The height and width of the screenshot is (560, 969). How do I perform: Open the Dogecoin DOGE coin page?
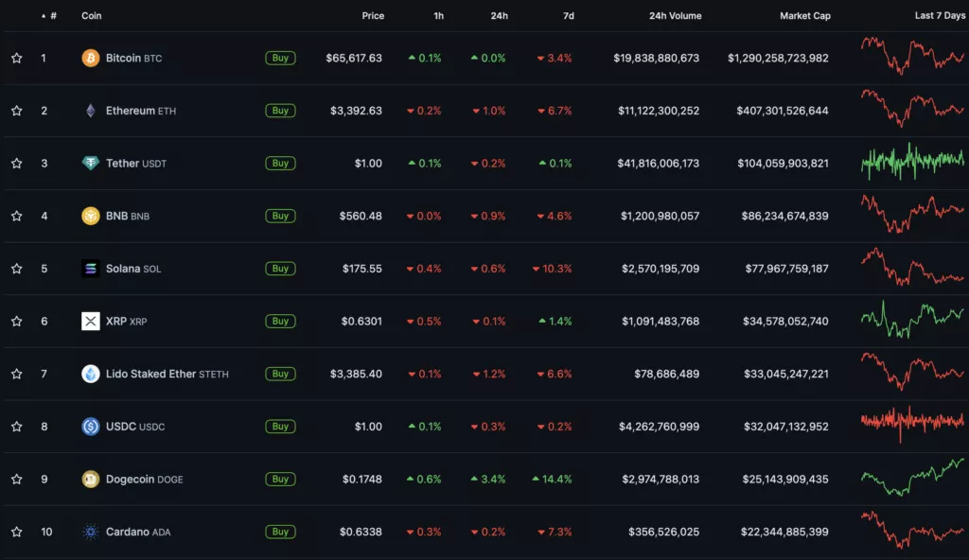point(144,479)
